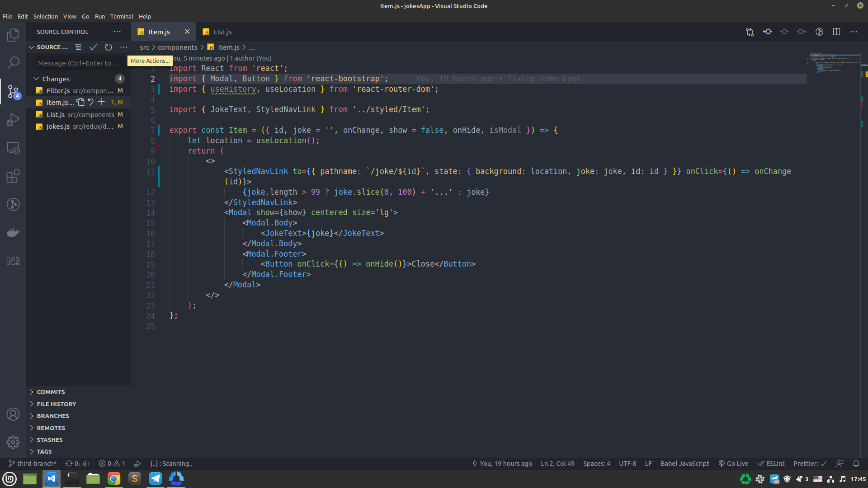Viewport: 868px width, 488px height.
Task: Open the Extensions view
Action: 13,176
